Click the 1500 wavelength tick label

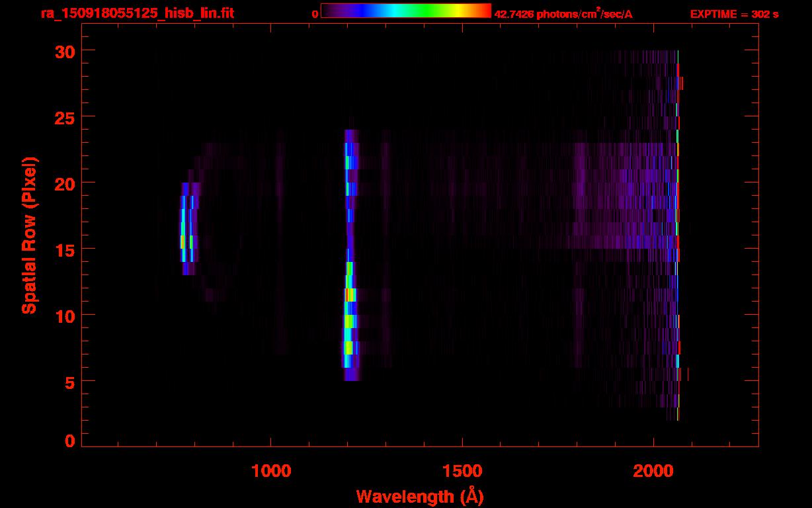[x=462, y=471]
